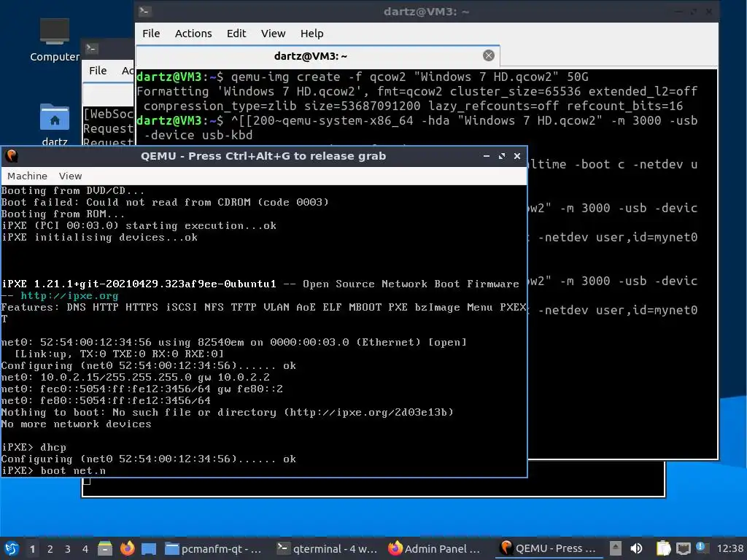Launch Firefox from the quick-launch bar
The height and width of the screenshot is (560, 747).
(127, 548)
